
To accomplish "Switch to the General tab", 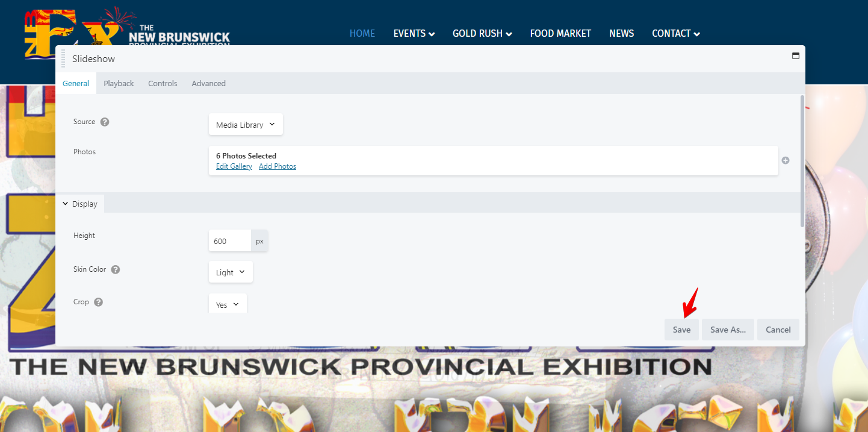I will pyautogui.click(x=76, y=83).
